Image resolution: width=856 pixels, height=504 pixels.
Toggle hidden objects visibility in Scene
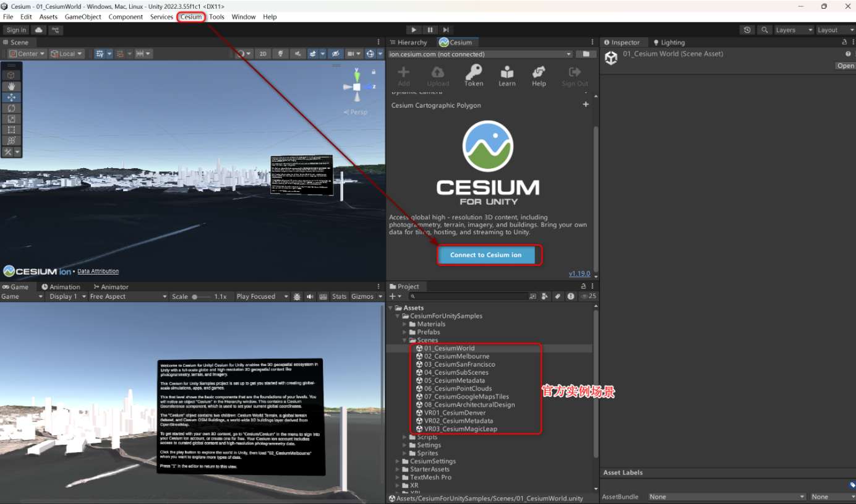tap(335, 54)
